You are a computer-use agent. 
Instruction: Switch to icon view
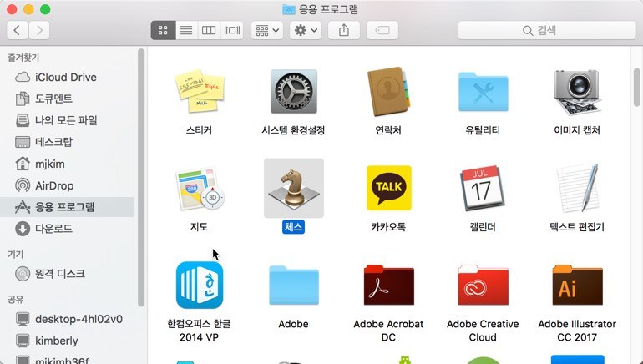(x=163, y=30)
